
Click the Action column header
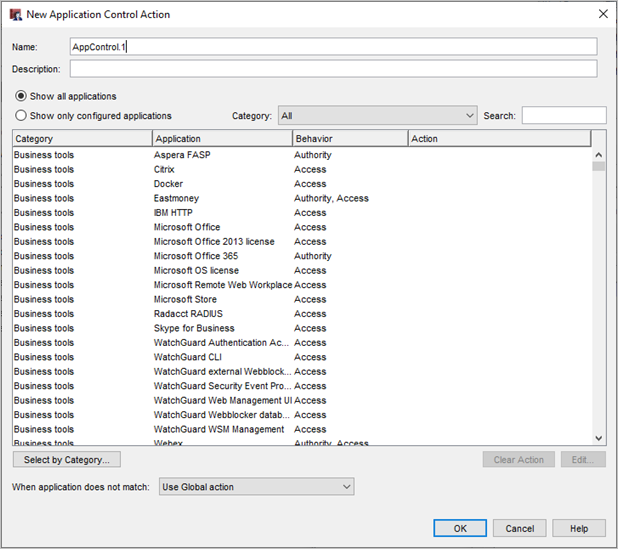tap(499, 139)
